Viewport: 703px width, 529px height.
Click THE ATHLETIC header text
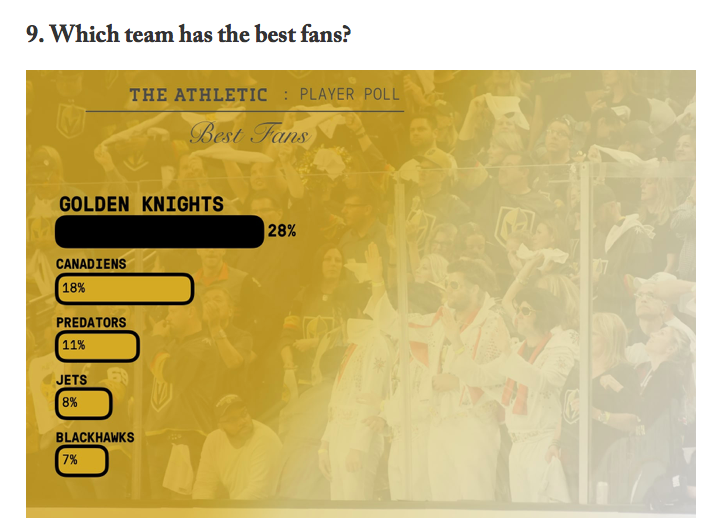click(x=199, y=95)
